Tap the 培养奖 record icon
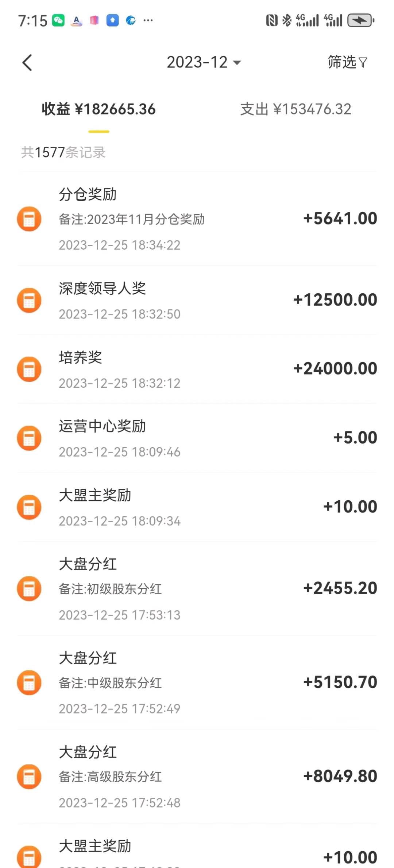This screenshot has height=868, width=394. pos(29,369)
